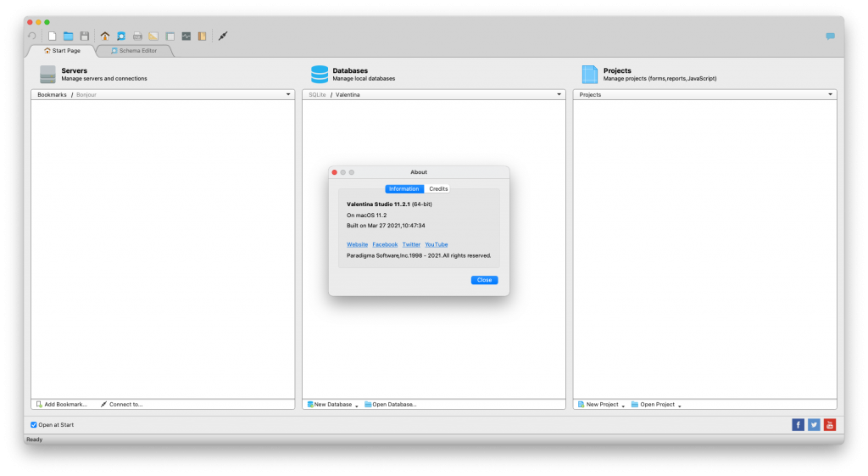
Task: Open the SQL editor toolbar icon
Action: 137,36
